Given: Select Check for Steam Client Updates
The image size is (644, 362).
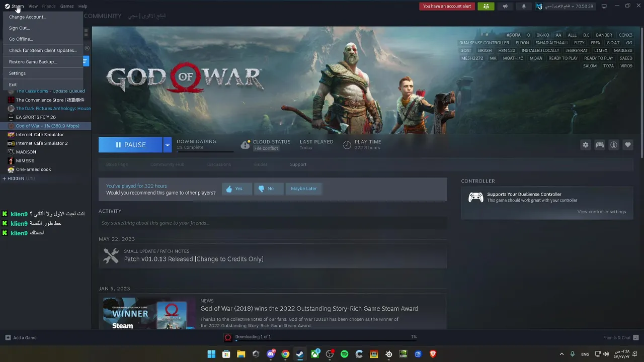Looking at the screenshot, I should pyautogui.click(x=43, y=50).
